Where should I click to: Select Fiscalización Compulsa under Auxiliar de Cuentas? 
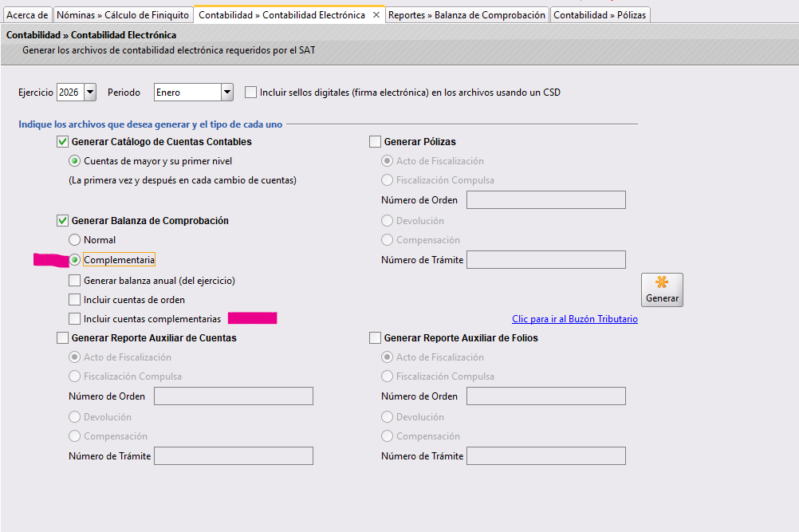74,376
